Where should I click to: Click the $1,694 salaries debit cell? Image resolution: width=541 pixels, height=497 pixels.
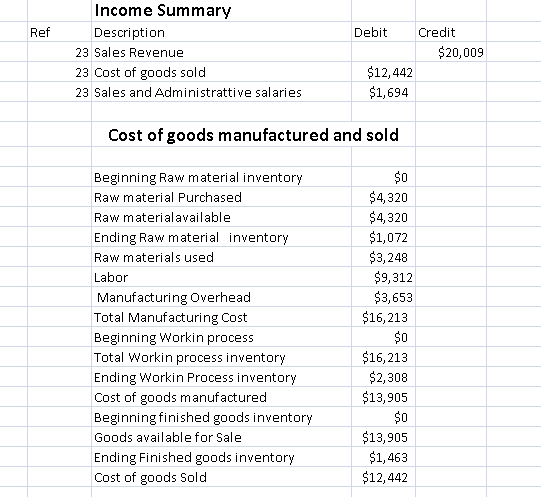point(383,92)
